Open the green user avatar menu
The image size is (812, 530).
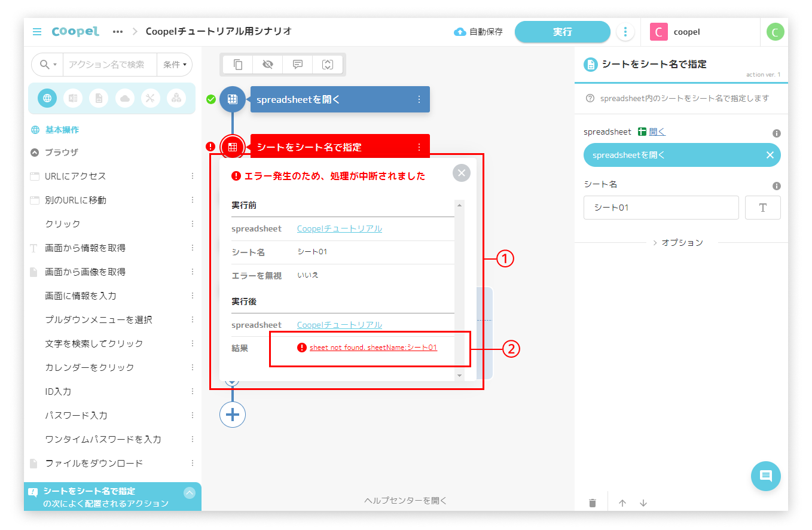point(775,32)
